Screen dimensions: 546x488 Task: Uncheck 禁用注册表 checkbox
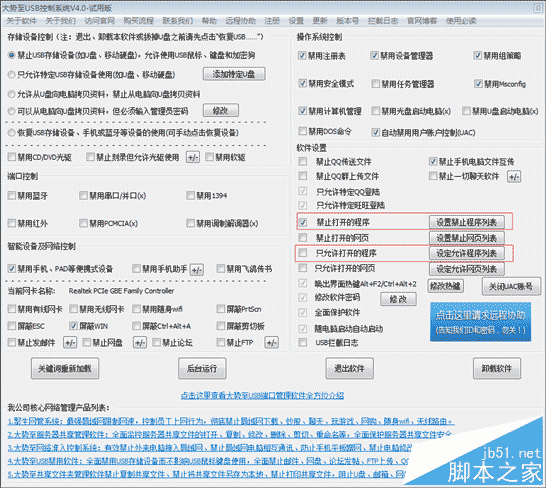(302, 55)
